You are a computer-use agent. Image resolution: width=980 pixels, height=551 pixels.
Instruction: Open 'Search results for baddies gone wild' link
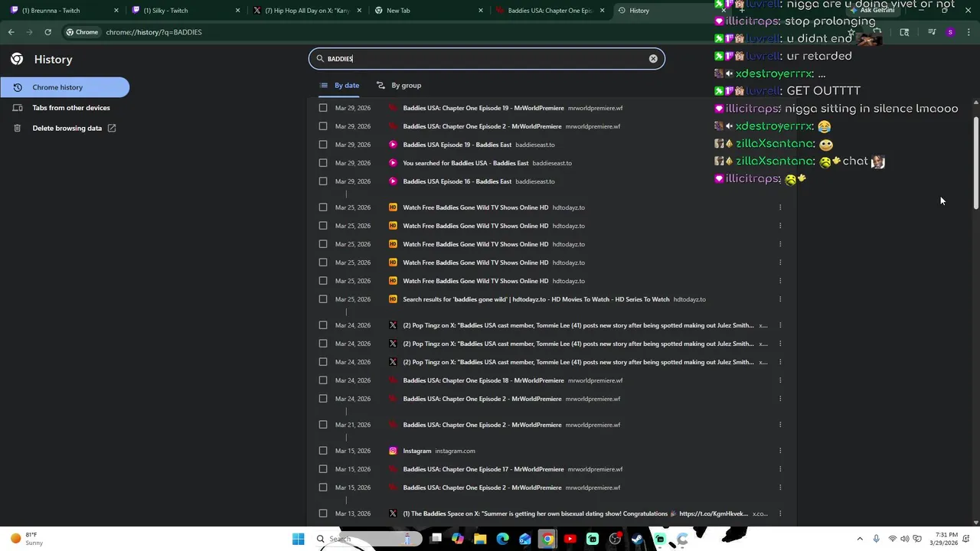click(536, 299)
